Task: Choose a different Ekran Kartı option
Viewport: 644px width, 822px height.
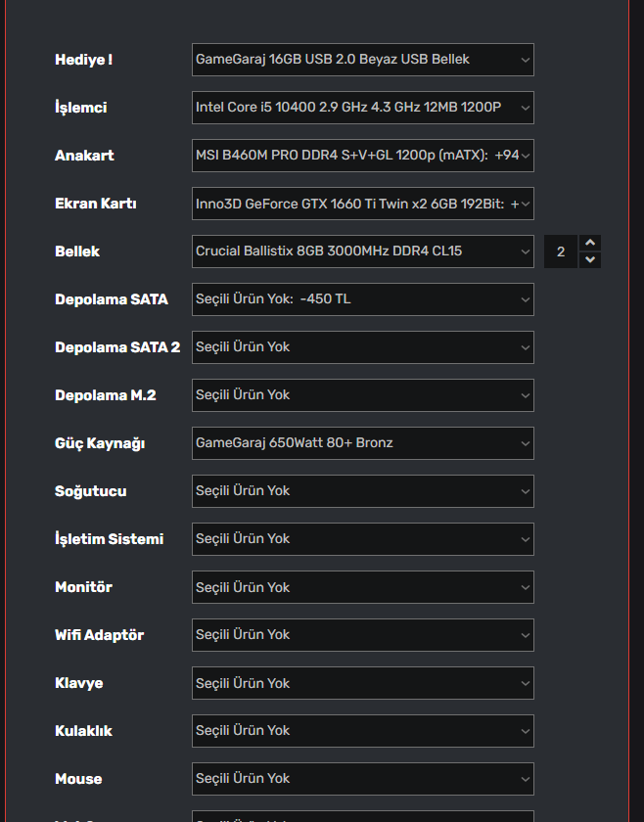Action: click(x=362, y=204)
